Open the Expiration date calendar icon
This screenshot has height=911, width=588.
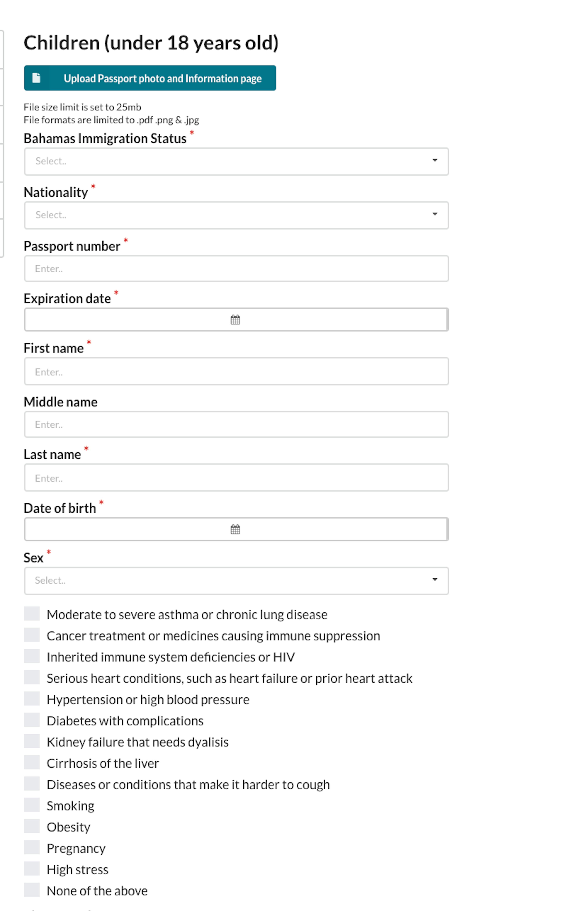tap(236, 320)
